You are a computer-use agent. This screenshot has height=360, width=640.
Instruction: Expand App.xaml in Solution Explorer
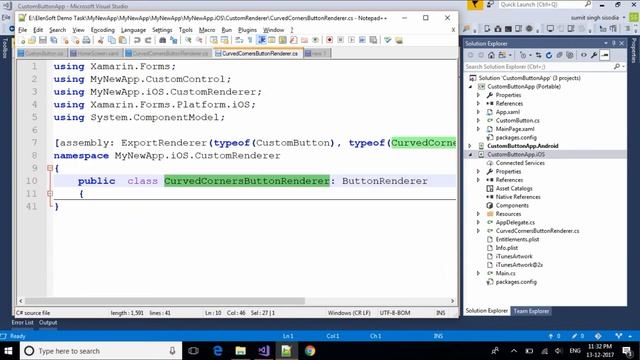(x=478, y=112)
